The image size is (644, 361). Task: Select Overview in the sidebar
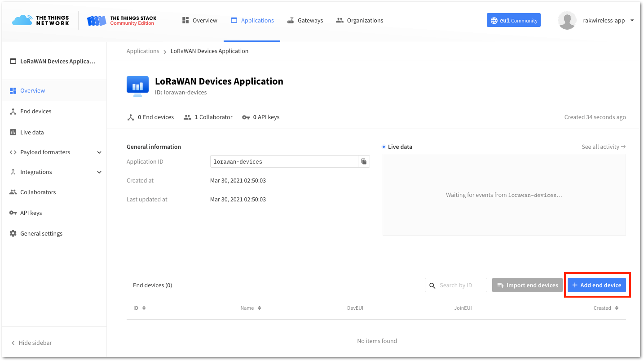(x=54, y=90)
